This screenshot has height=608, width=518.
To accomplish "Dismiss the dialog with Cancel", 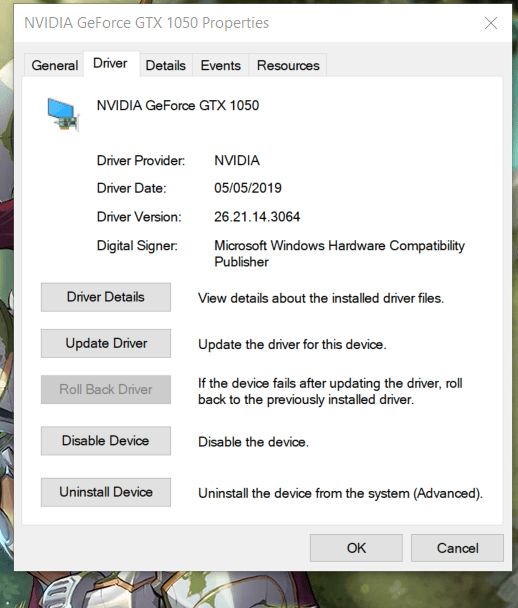I will (x=458, y=548).
